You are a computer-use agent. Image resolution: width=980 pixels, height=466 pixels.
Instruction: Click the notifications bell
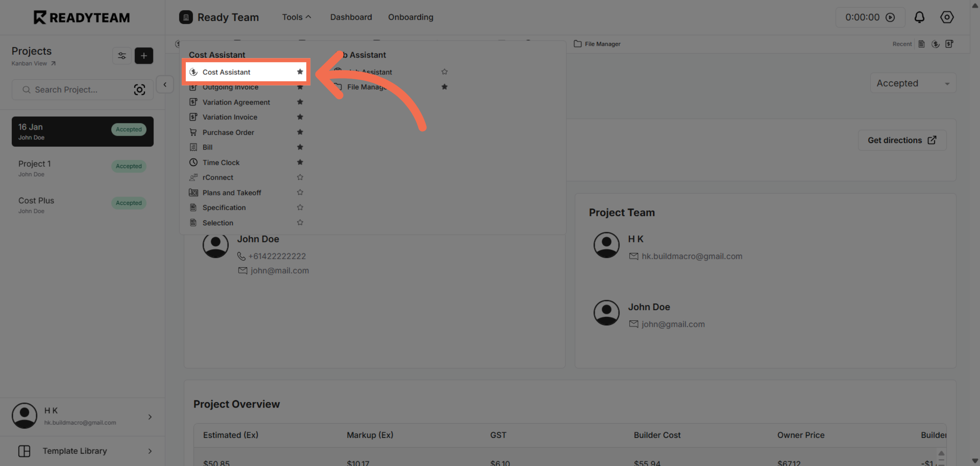click(920, 17)
